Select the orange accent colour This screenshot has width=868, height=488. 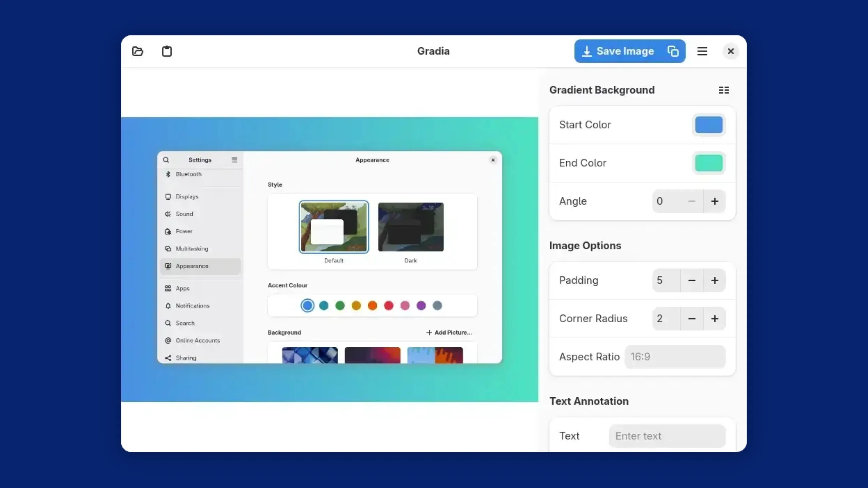point(372,306)
